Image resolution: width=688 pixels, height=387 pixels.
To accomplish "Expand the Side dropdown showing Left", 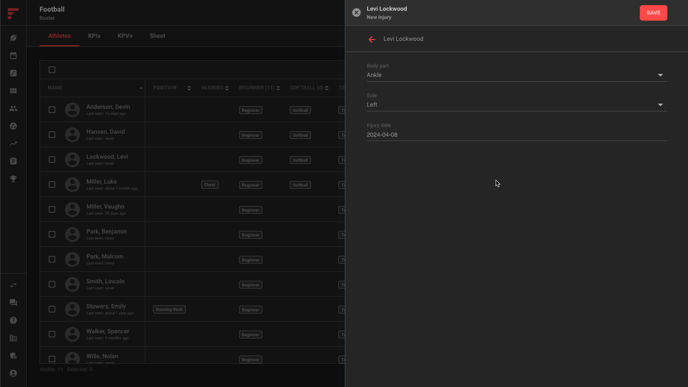I will tap(516, 105).
